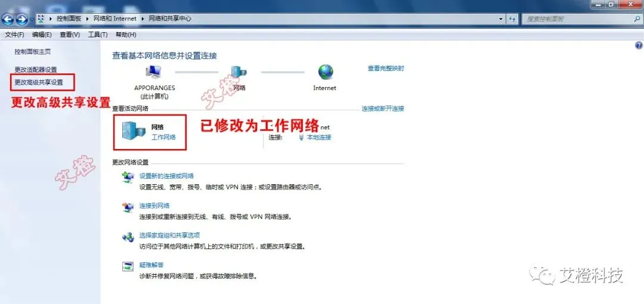Image resolution: width=644 pixels, height=304 pixels.
Task: Expand the recent pages arrow near Back
Action: click(x=32, y=19)
